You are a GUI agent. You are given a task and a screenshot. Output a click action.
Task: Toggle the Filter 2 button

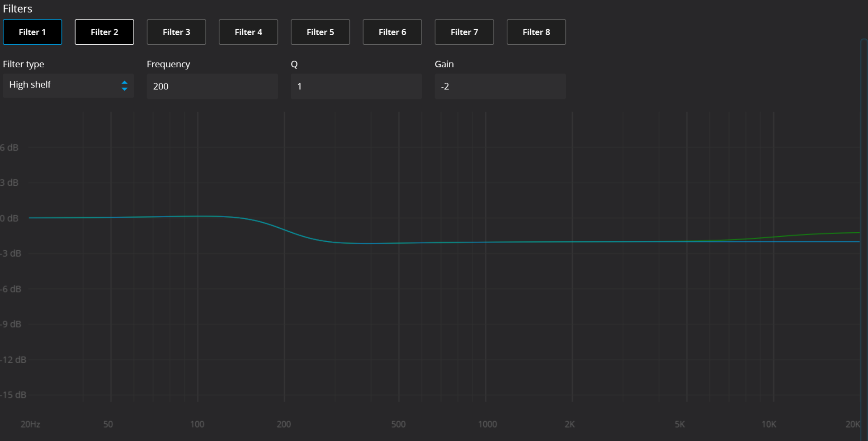pyautogui.click(x=104, y=32)
